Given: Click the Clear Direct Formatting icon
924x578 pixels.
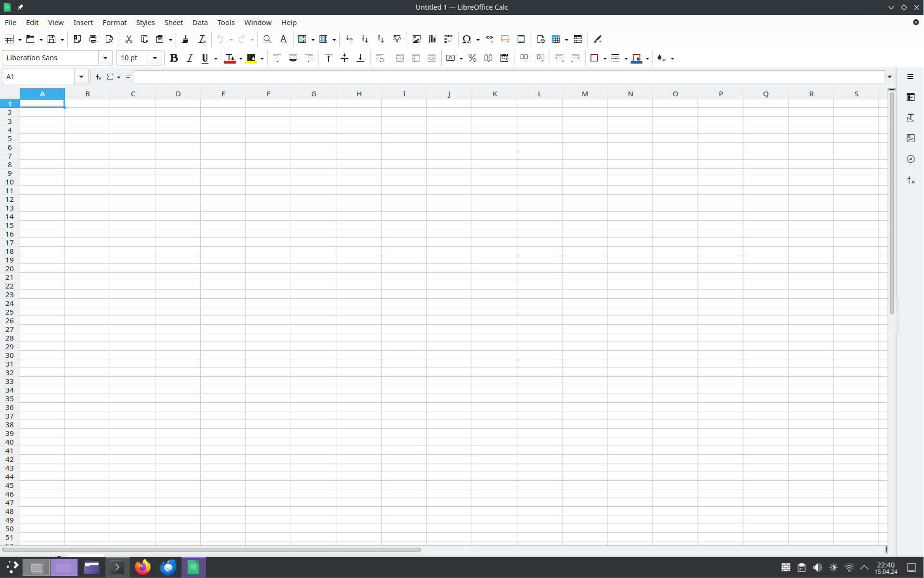Looking at the screenshot, I should click(202, 39).
